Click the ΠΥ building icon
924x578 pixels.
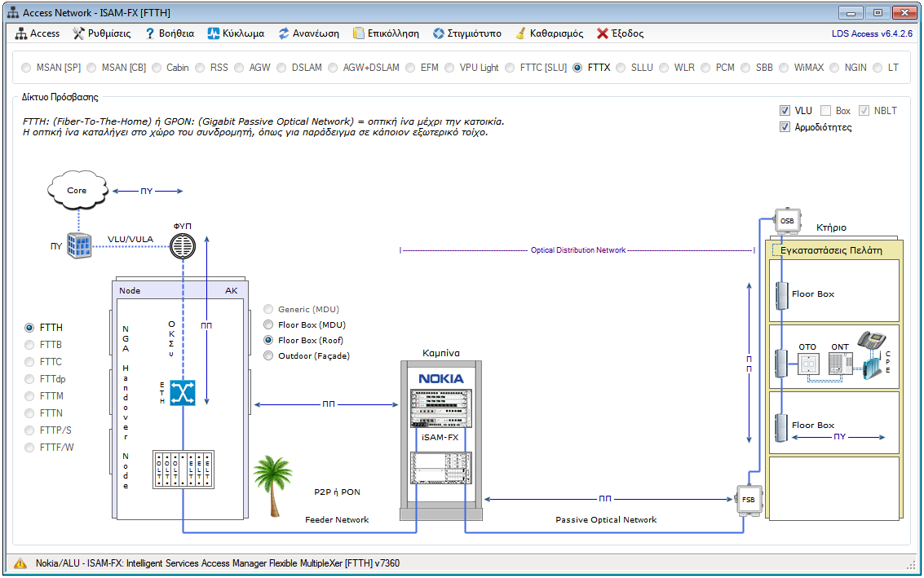click(79, 245)
